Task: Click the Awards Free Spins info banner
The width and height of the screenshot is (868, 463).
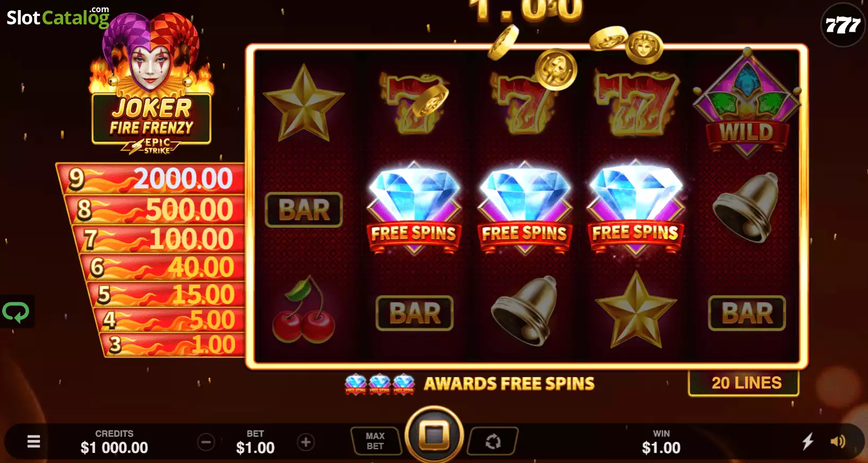Action: (470, 383)
